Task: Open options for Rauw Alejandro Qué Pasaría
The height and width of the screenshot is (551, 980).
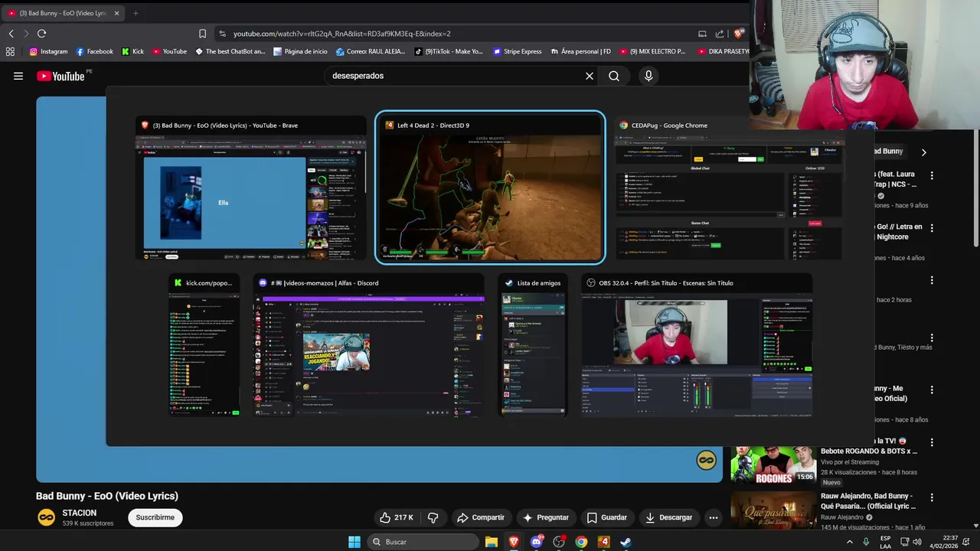Action: point(932,497)
